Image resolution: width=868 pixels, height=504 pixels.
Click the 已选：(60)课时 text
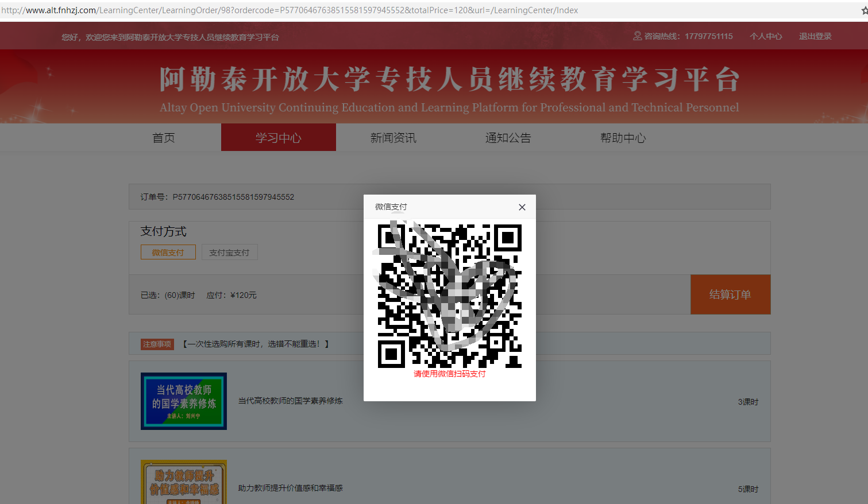(x=168, y=295)
